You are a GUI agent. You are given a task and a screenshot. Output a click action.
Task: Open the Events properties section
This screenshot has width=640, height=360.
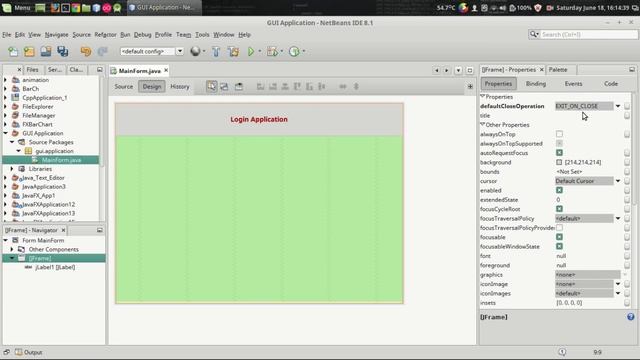pyautogui.click(x=573, y=84)
